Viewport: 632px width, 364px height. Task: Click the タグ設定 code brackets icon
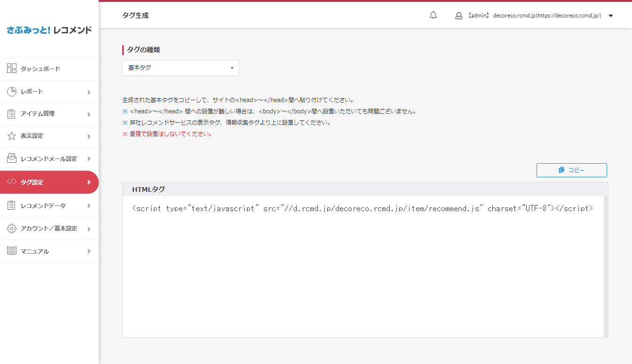(x=12, y=182)
